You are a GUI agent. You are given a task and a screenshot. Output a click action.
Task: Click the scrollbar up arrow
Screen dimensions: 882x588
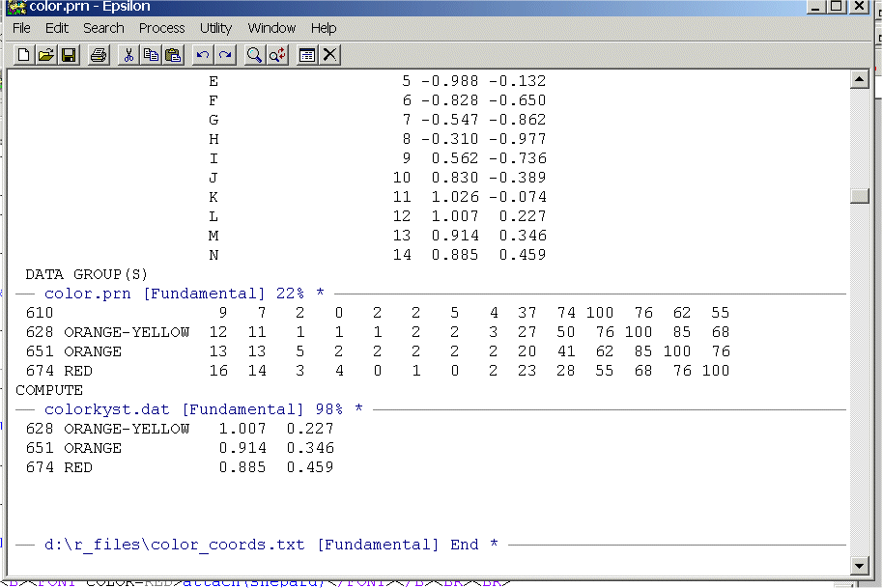point(859,81)
